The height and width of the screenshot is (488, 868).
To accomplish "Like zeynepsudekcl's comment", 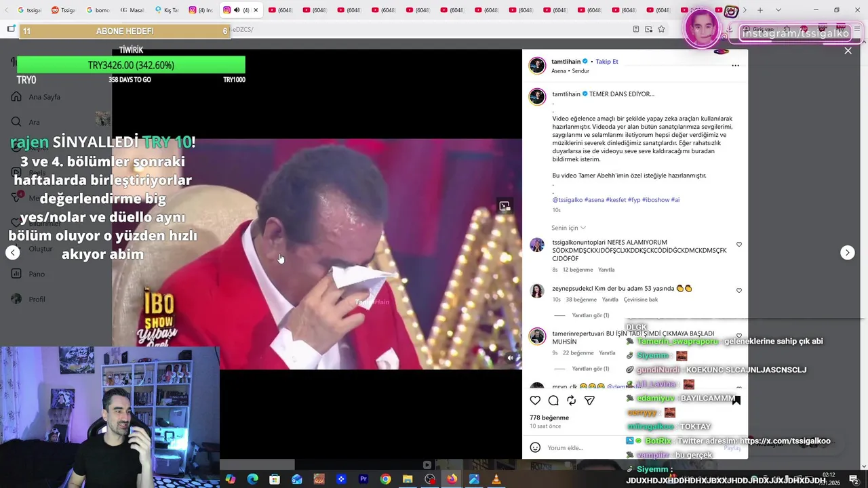I will click(x=739, y=291).
